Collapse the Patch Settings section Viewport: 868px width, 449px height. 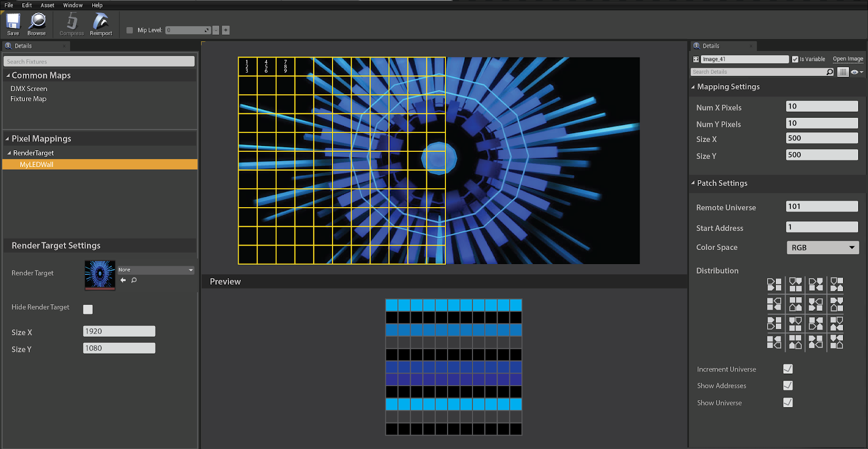[x=693, y=183]
